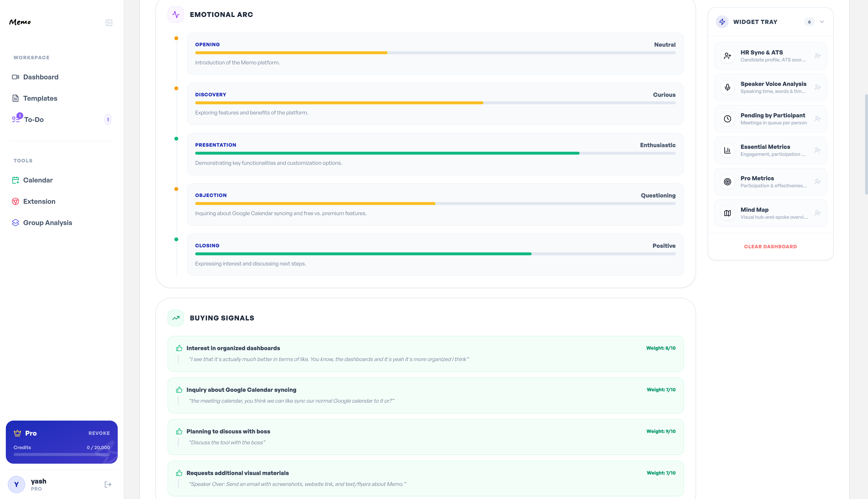
Task: Click the Buying Signals trend icon
Action: (x=176, y=318)
